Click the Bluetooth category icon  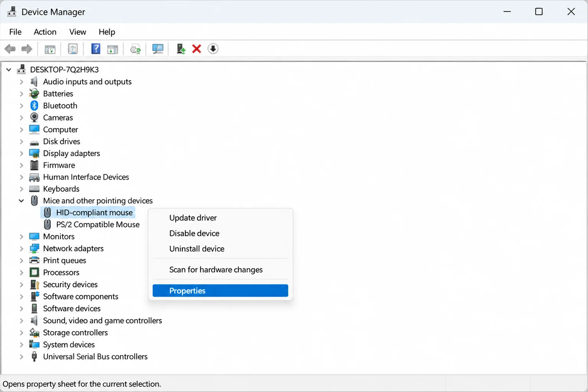[x=34, y=106]
